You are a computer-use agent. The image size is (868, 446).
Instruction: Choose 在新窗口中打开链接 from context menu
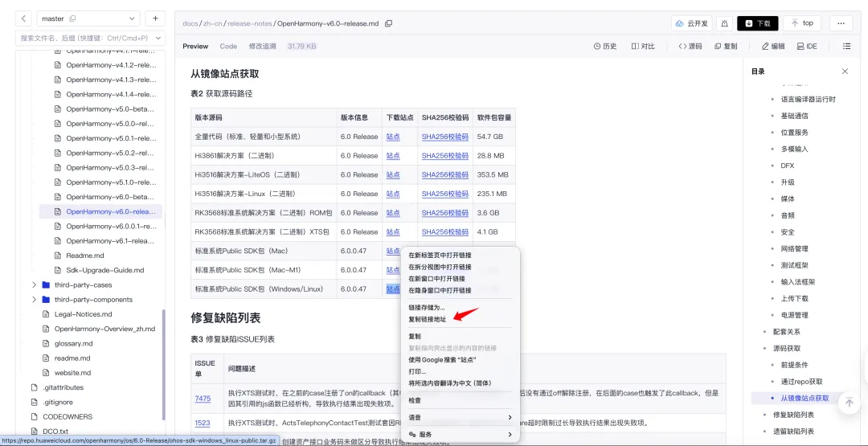(x=436, y=278)
